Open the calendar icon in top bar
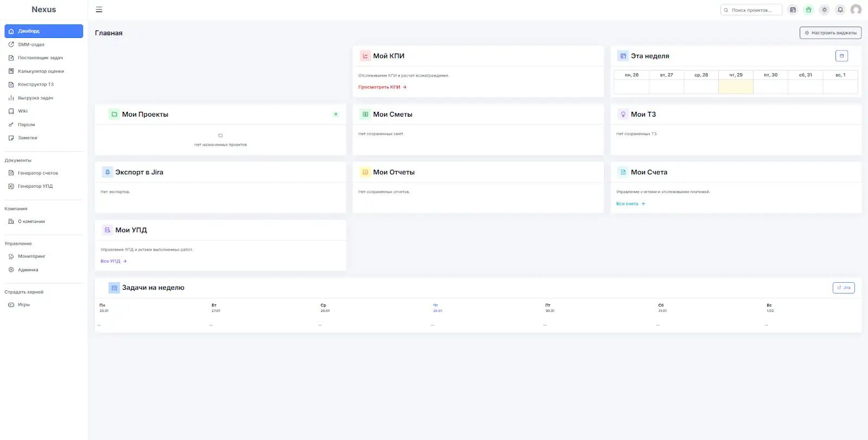The height and width of the screenshot is (440, 868). tap(793, 10)
